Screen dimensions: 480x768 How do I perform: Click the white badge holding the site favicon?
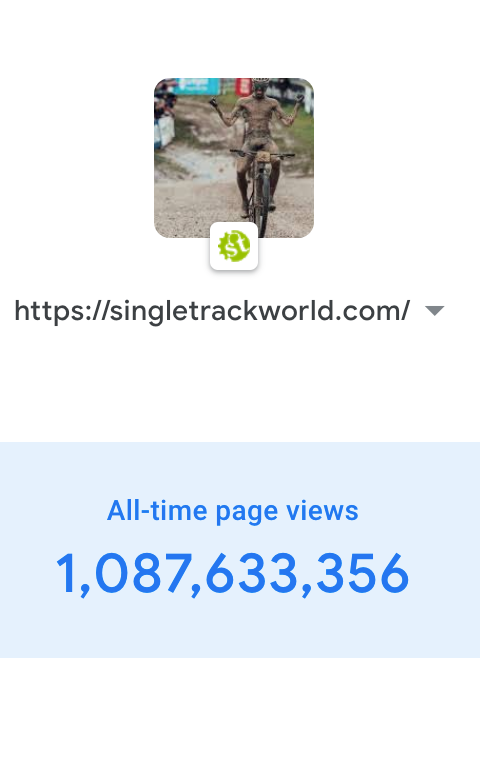point(234,246)
